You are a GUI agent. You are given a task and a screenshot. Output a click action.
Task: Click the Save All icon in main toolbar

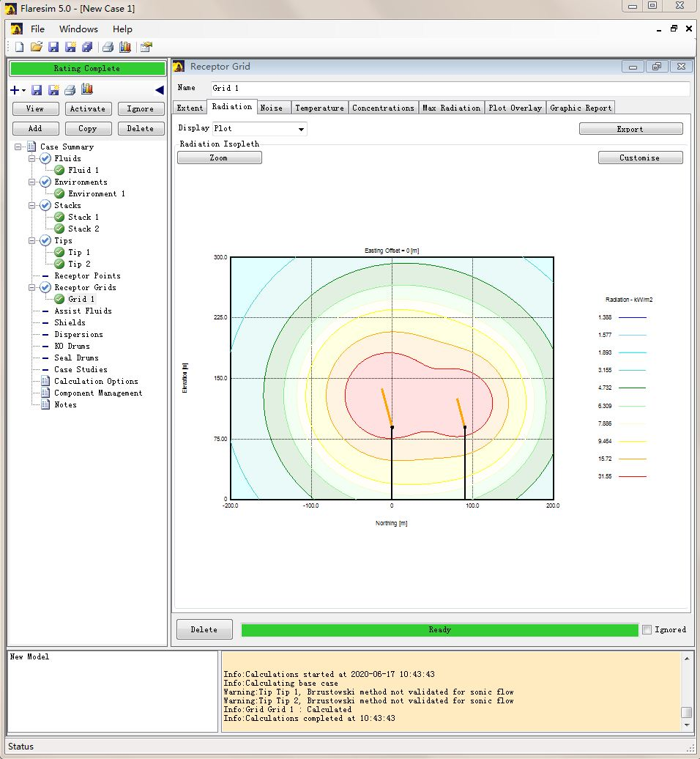coord(88,47)
